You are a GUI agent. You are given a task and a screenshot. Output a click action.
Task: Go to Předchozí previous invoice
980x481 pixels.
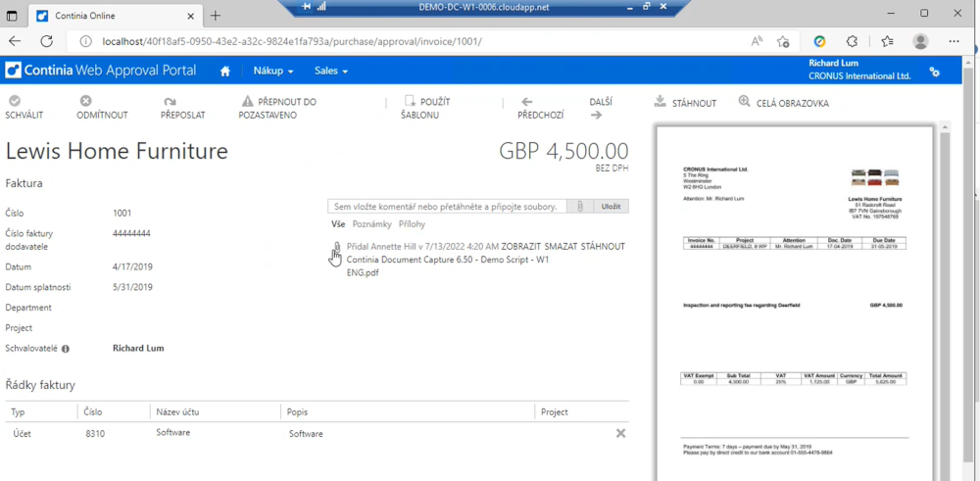point(527,102)
